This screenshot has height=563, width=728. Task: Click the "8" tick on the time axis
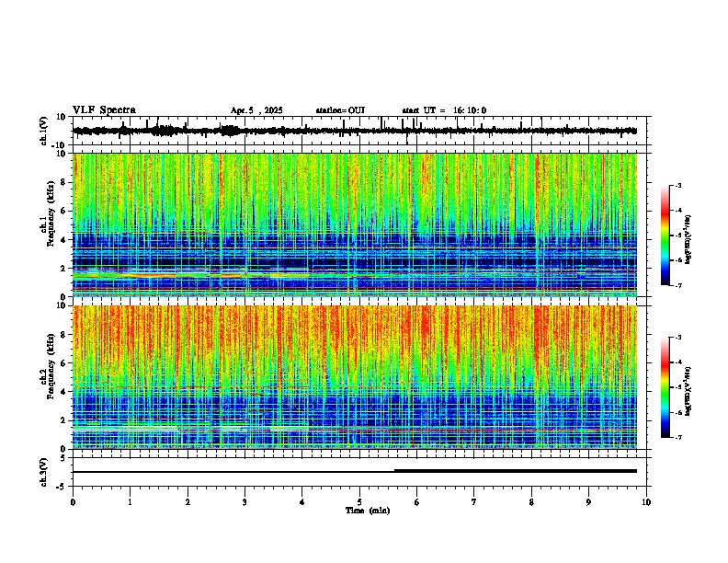pyautogui.click(x=531, y=502)
